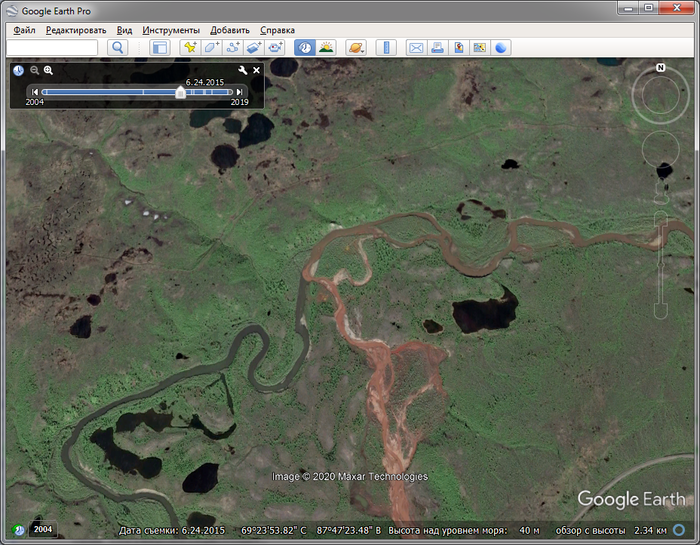Toggle the sidebar panel visibility
Viewport: 700px width, 545px height.
click(x=159, y=47)
